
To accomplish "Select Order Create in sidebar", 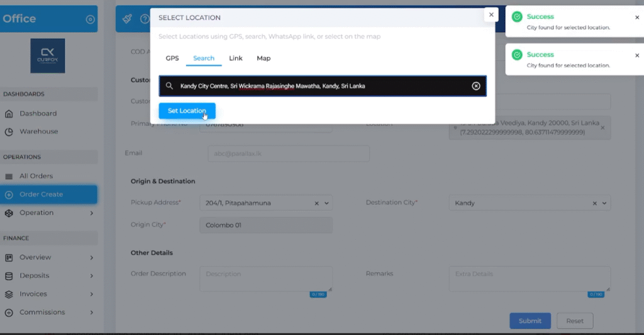I will tap(41, 195).
